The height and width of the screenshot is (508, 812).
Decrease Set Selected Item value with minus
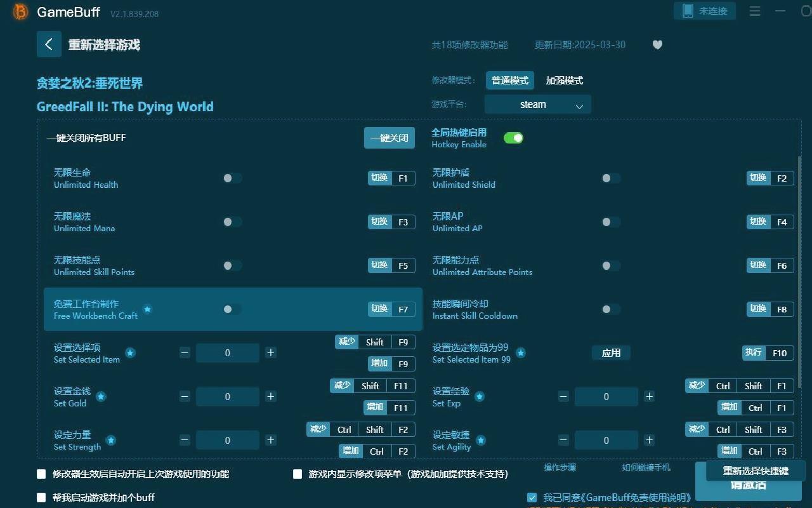coord(185,352)
